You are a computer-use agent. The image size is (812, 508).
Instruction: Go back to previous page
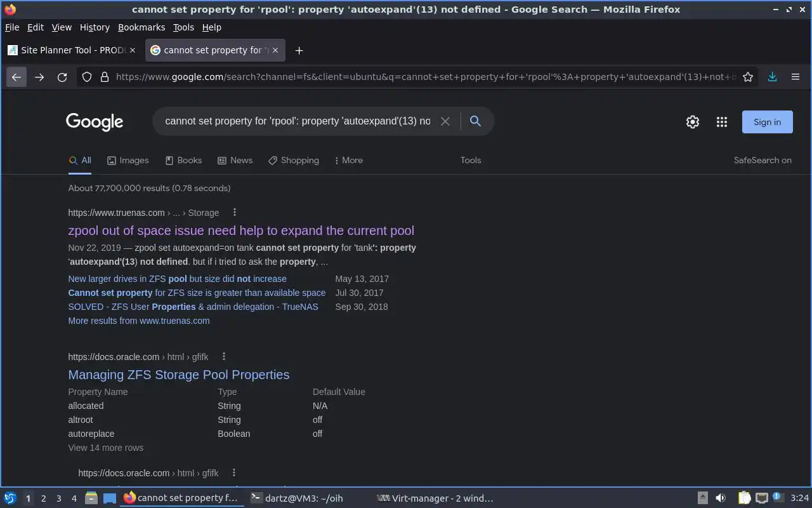[x=16, y=77]
